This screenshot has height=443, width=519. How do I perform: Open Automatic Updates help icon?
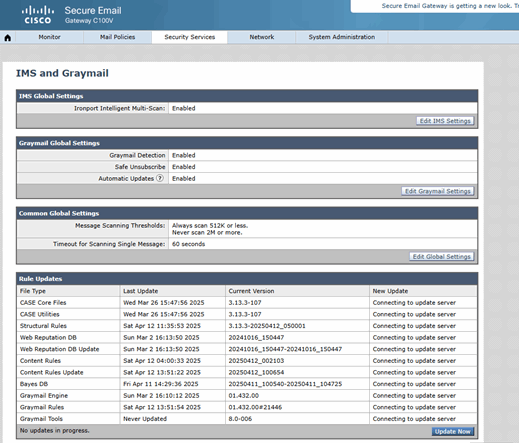[160, 178]
